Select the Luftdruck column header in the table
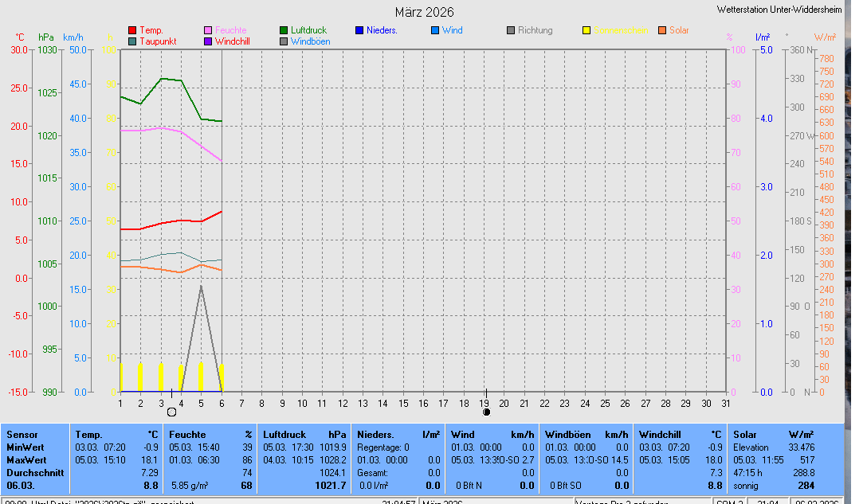The image size is (867, 504). pyautogui.click(x=284, y=435)
